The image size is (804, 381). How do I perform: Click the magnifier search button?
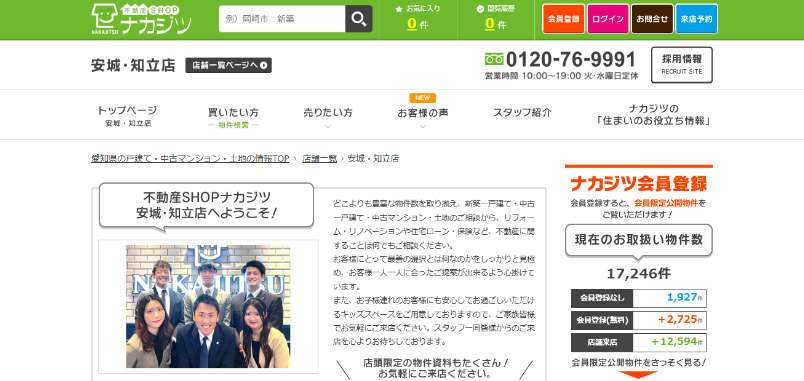358,19
